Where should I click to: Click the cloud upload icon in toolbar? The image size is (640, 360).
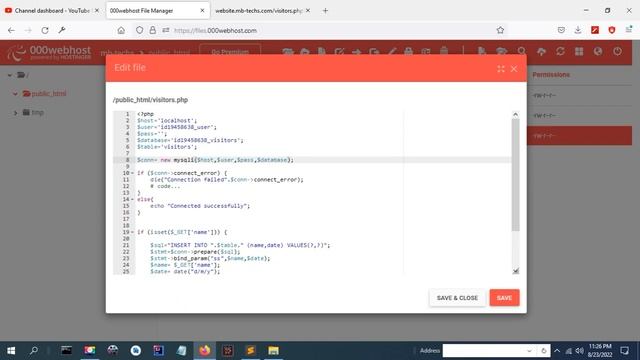[541, 51]
